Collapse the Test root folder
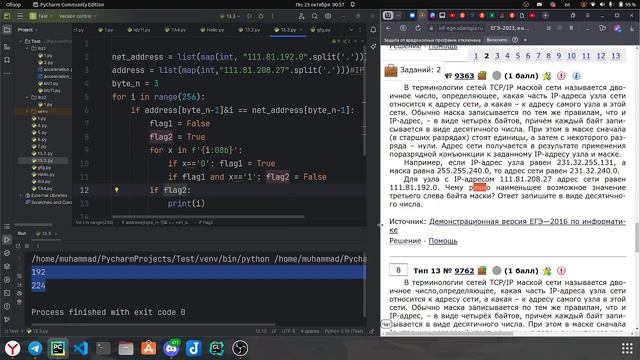The width and height of the screenshot is (640, 360). (21, 41)
